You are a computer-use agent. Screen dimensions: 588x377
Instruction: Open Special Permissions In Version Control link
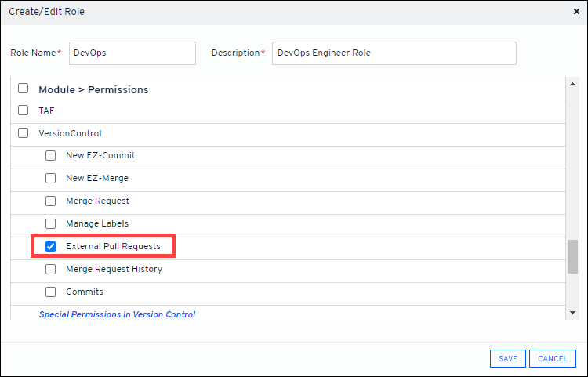click(117, 315)
